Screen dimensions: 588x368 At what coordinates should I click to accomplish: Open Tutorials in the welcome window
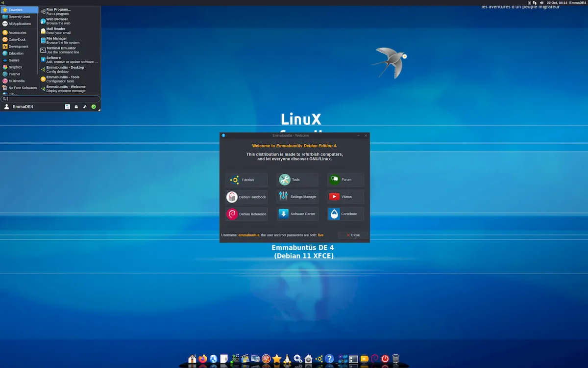coord(246,180)
